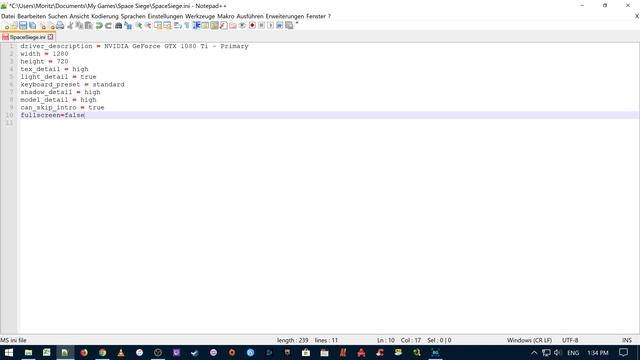640x360 pixels.
Task: Open the Ausführen menu
Action: pos(250,16)
